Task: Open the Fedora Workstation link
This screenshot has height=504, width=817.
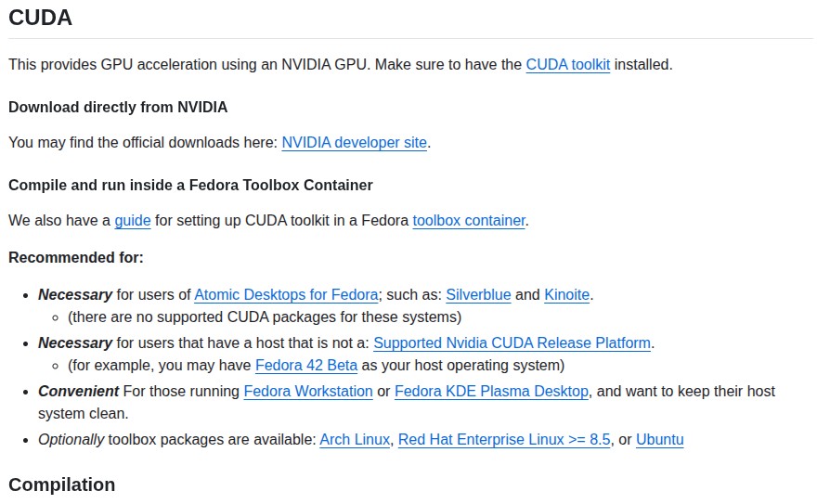Action: [x=308, y=392]
